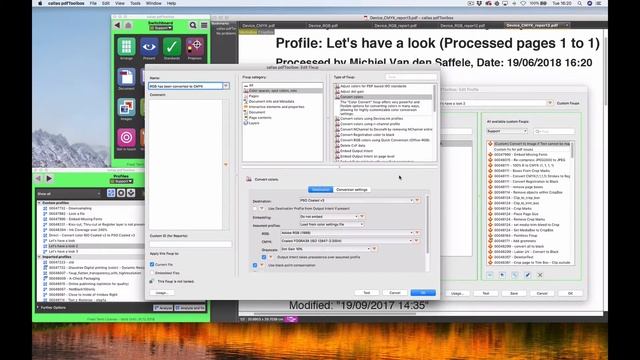Click the Switchboard search magnifier icon
This screenshot has width=640, height=360.
193,25
